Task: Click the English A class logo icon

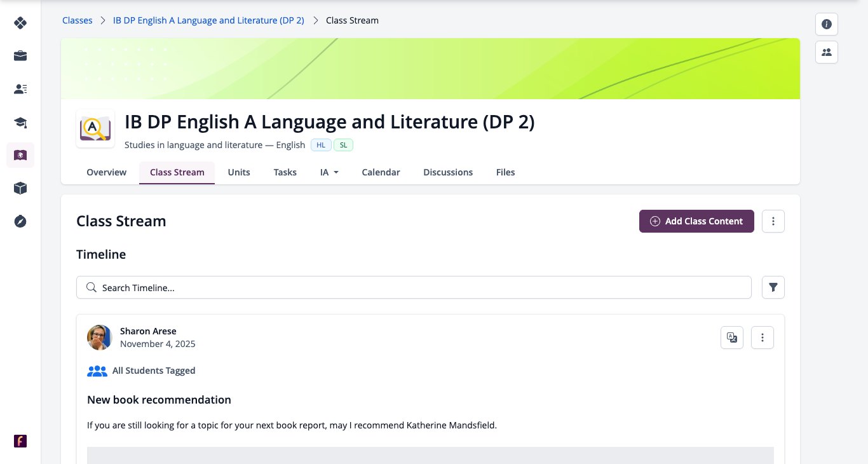Action: point(95,129)
